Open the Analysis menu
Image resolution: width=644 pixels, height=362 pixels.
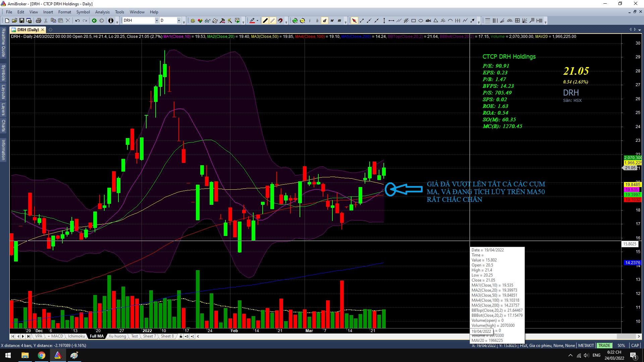(x=102, y=12)
